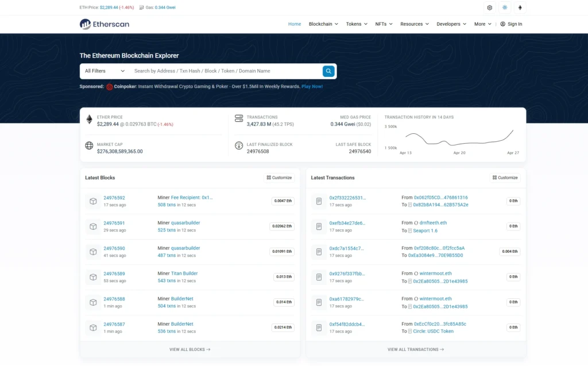Click document icon for txn 0xdc7a1554c7
Image resolution: width=588 pixels, height=366 pixels.
pos(319,252)
